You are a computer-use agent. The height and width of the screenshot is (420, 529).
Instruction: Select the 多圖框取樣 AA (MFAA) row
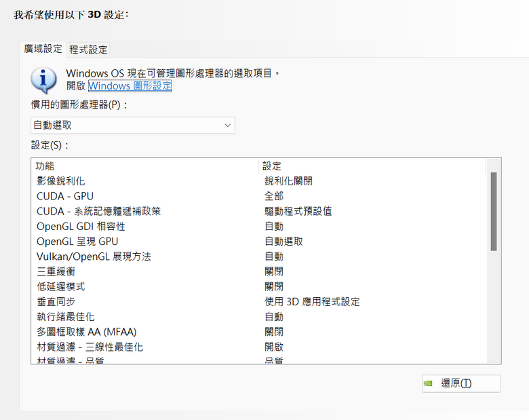87,332
